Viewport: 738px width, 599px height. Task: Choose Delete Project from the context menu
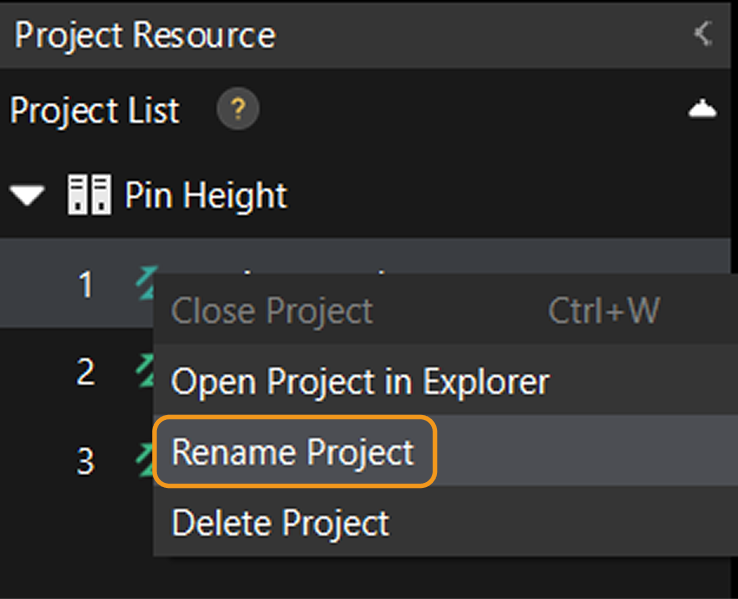(x=280, y=522)
